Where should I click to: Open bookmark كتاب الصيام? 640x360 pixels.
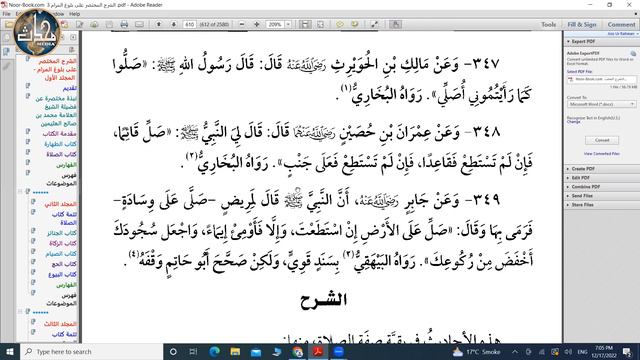[61, 254]
